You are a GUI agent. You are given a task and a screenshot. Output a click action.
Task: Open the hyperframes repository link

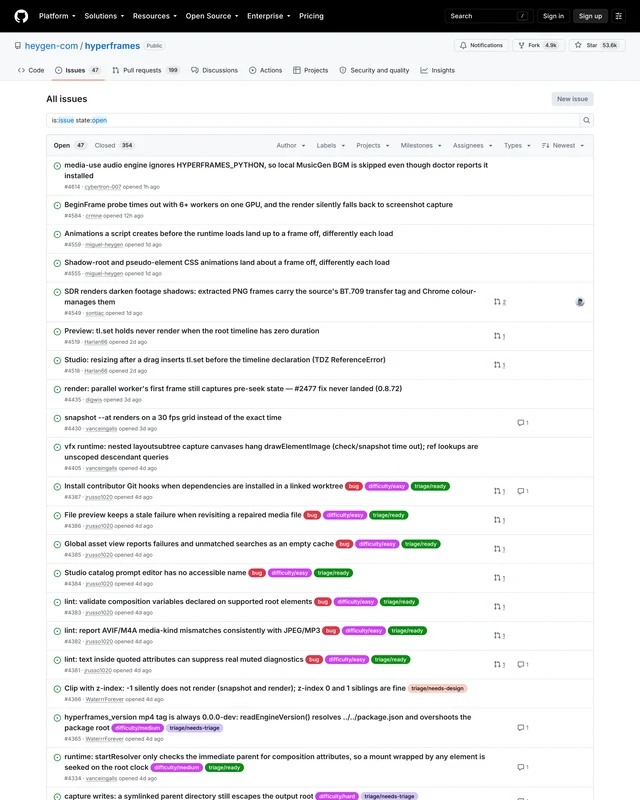point(112,46)
